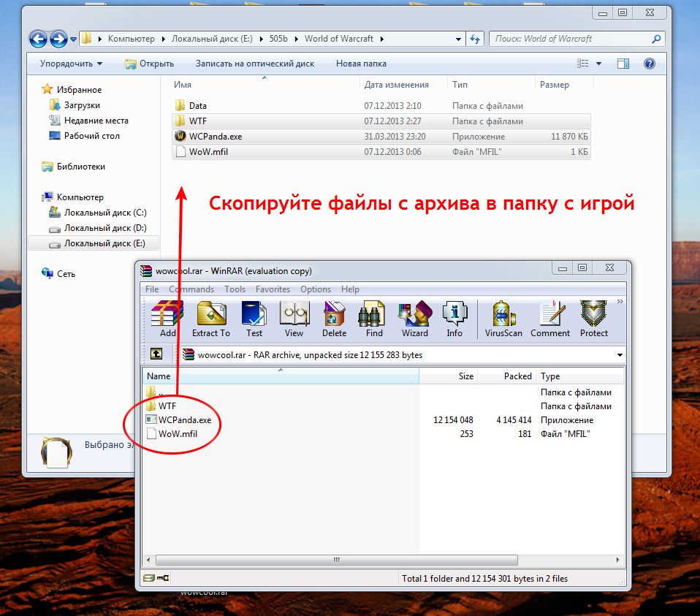The height and width of the screenshot is (616, 700).
Task: Open the Упорядочить dropdown menu
Action: tap(71, 64)
